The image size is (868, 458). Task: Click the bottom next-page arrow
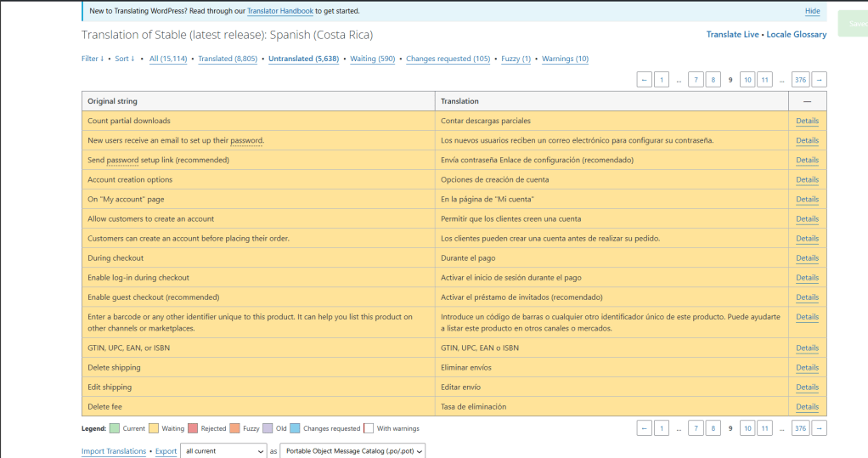819,428
